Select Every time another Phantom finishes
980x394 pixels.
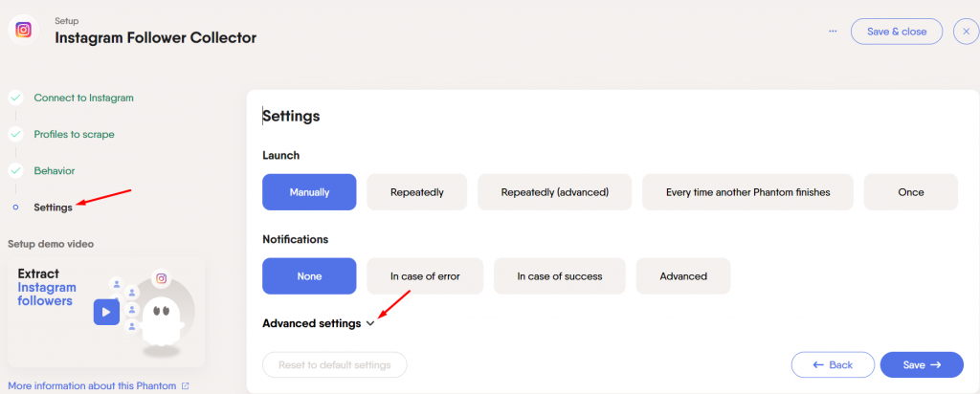point(747,192)
